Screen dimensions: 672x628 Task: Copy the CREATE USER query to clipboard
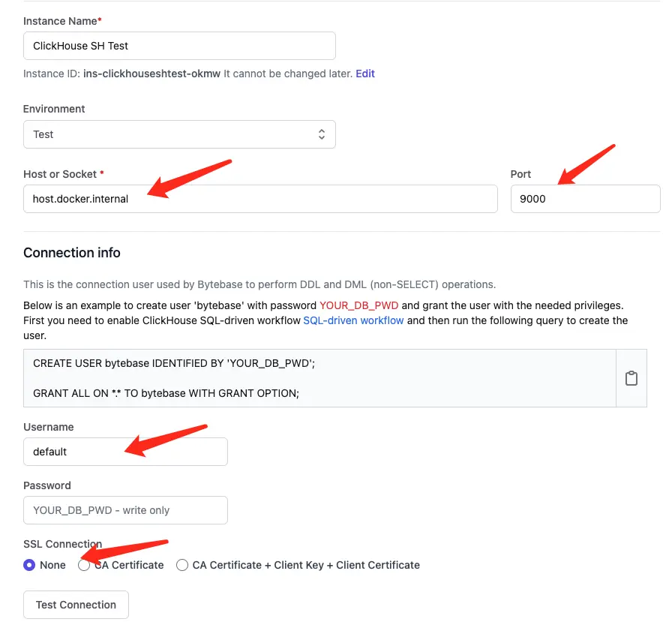(x=631, y=378)
